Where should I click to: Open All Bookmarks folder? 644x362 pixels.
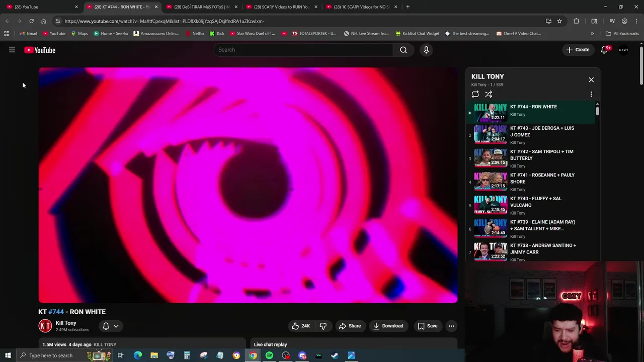pyautogui.click(x=622, y=34)
